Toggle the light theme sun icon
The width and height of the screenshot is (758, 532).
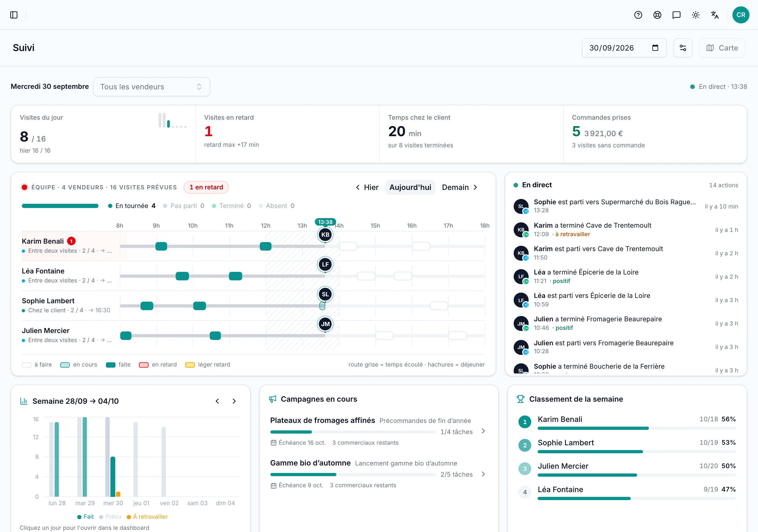pos(695,15)
